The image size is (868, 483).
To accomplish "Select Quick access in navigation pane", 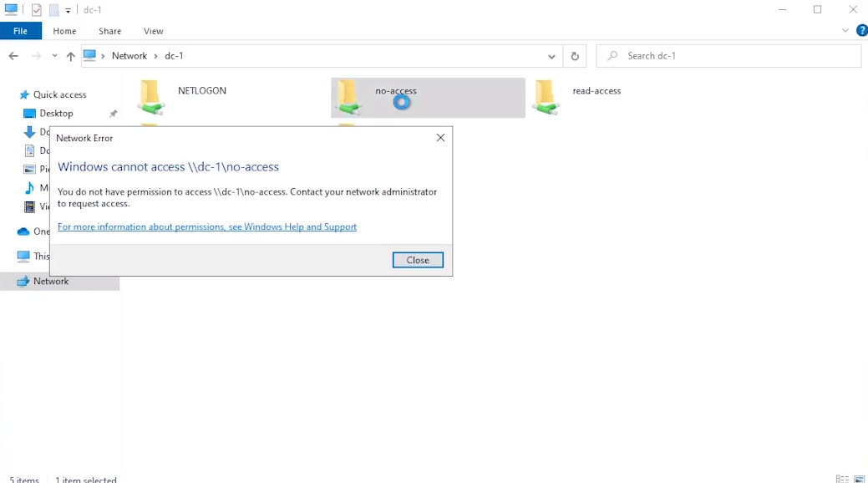I will (60, 94).
